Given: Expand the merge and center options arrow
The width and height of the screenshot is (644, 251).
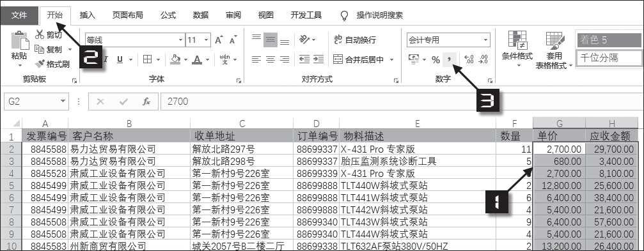Looking at the screenshot, I should coord(391,60).
